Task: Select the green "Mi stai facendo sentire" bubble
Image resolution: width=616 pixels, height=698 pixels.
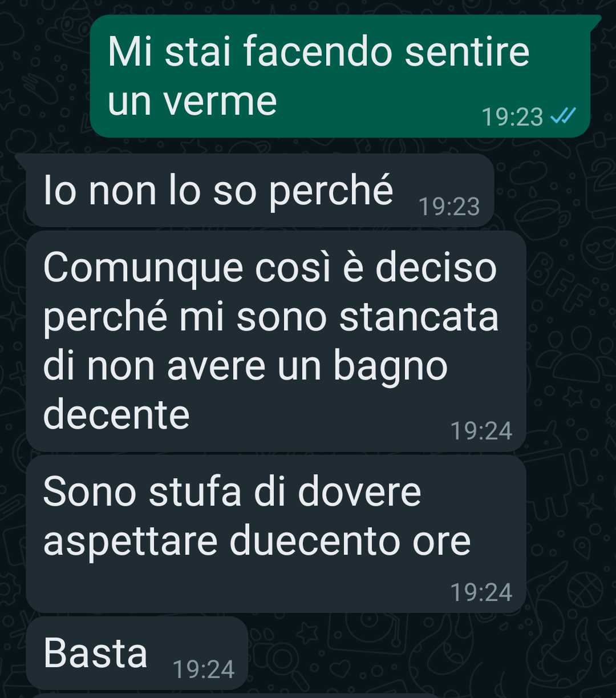Action: (340, 76)
